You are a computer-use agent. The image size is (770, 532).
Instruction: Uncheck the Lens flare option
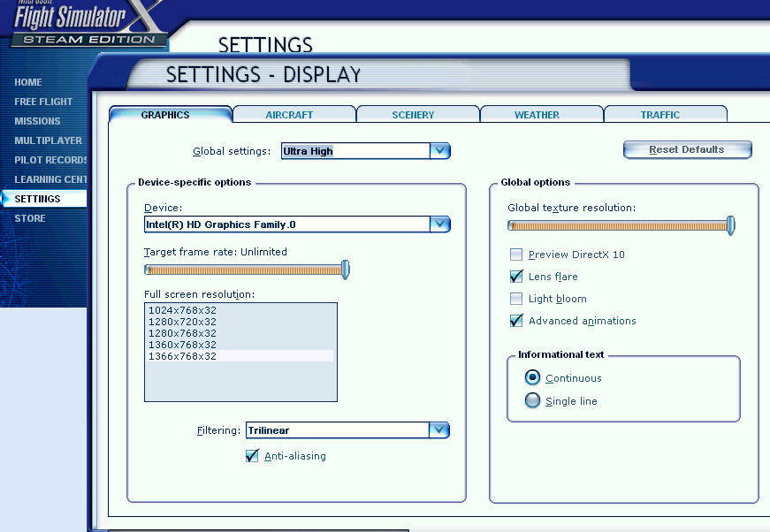point(516,277)
